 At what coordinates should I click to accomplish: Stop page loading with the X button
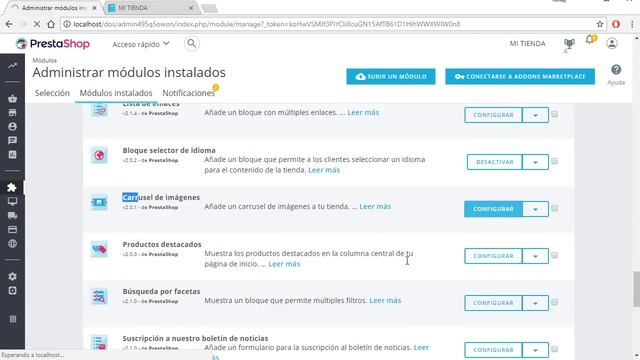[37, 24]
